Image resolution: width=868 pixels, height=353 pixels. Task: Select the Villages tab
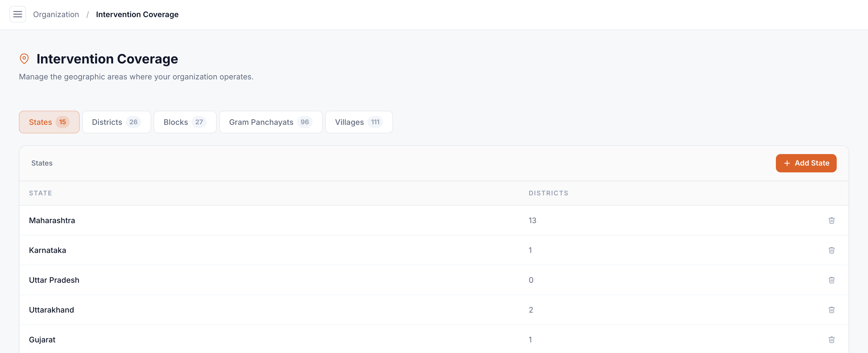(x=358, y=122)
